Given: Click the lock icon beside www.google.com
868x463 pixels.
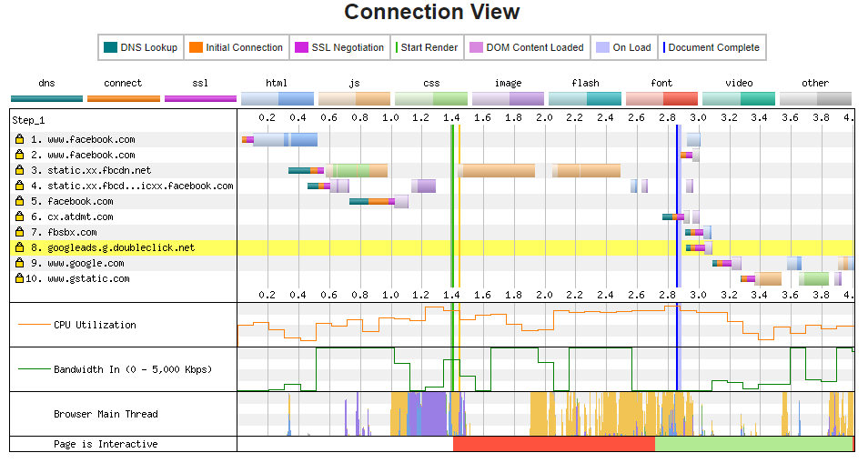Looking at the screenshot, I should click(19, 263).
